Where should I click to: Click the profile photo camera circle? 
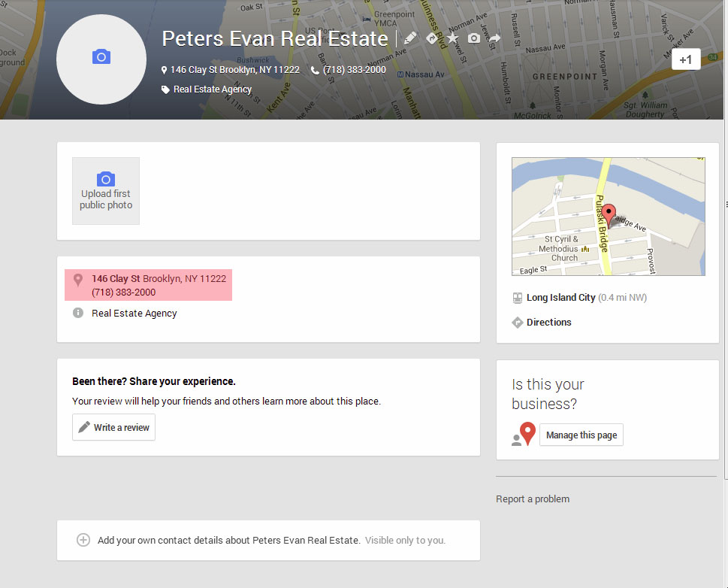click(x=101, y=59)
